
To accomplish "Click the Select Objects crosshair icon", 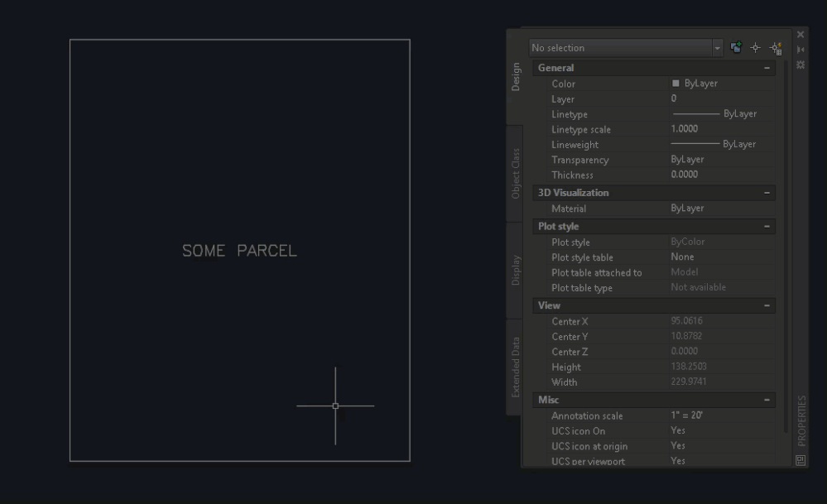I will tap(755, 47).
